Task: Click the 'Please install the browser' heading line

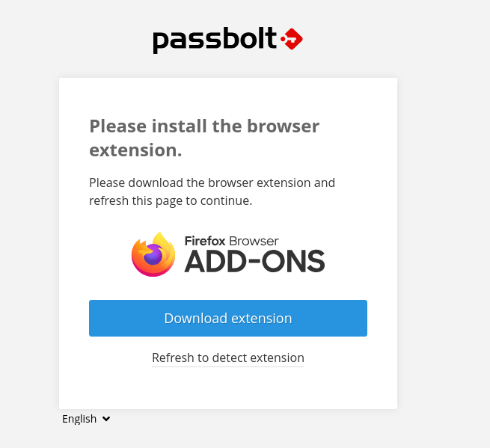Action: click(x=204, y=126)
